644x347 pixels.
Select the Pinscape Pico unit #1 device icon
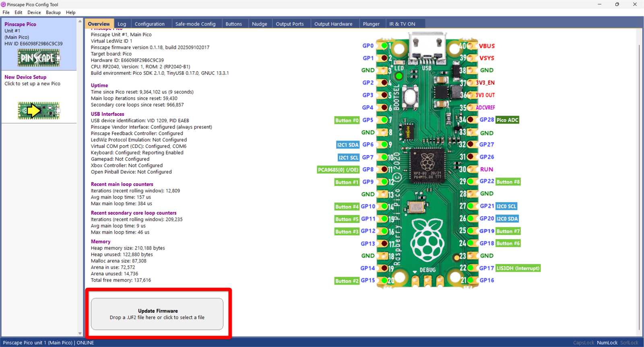[39, 58]
